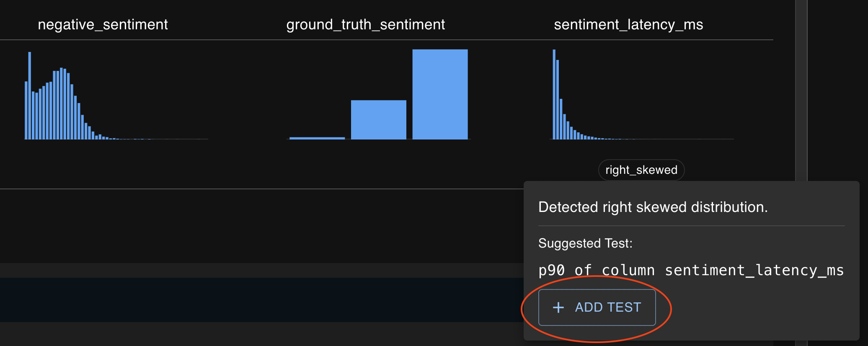Image resolution: width=868 pixels, height=346 pixels.
Task: Open the sentiment_latency_ms histogram chart
Action: pyautogui.click(x=641, y=96)
